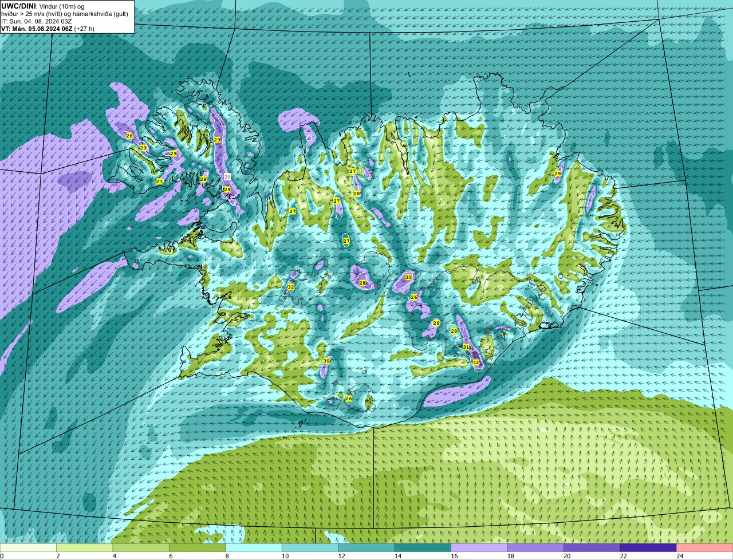This screenshot has width=733, height=560.
Task: Click the legend tick value 6
Action: coord(171,556)
